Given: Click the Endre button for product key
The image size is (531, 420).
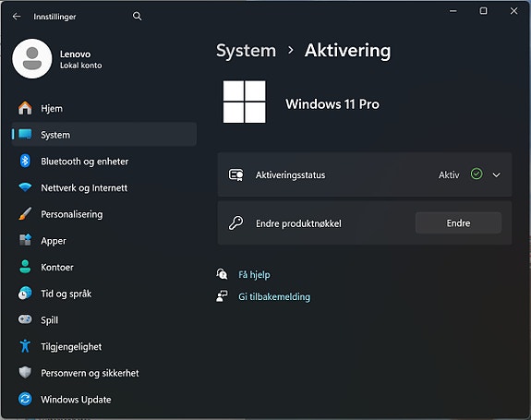Looking at the screenshot, I should click(x=458, y=223).
